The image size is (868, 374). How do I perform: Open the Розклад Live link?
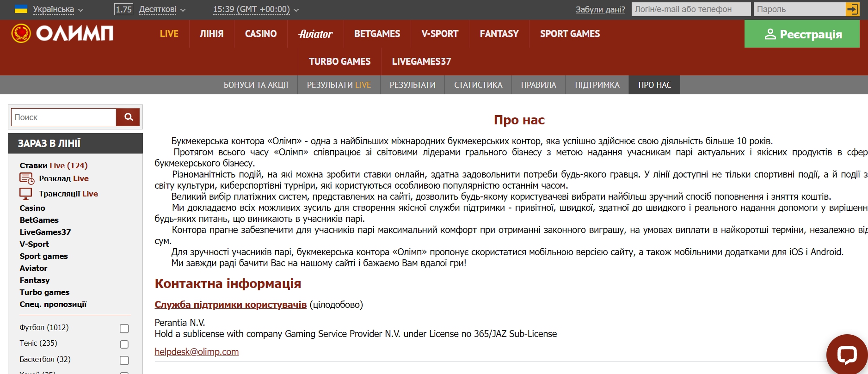[64, 178]
